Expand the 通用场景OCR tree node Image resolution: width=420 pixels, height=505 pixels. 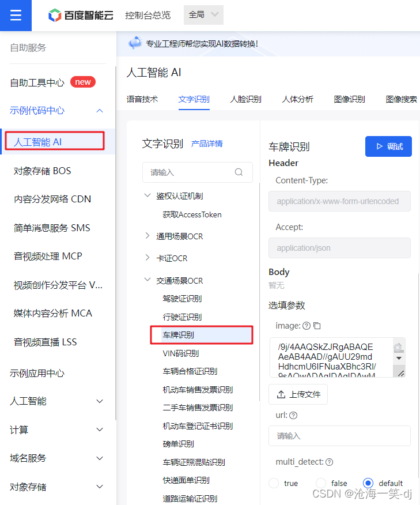147,236
